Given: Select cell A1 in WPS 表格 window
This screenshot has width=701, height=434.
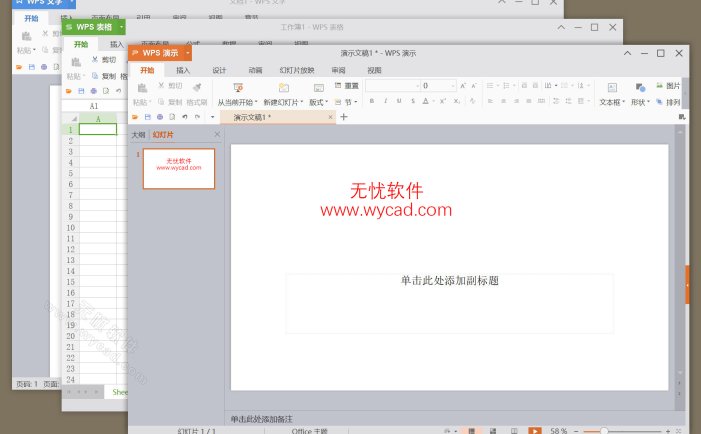Looking at the screenshot, I should (98, 129).
